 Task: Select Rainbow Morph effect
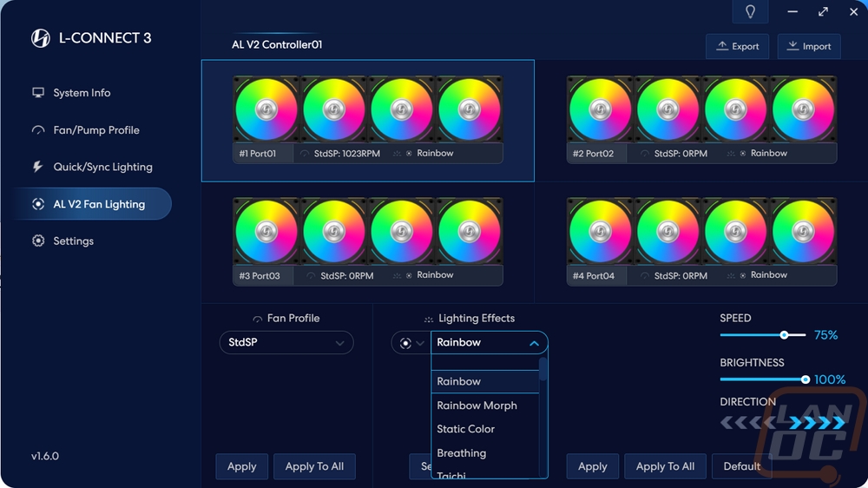coord(485,406)
